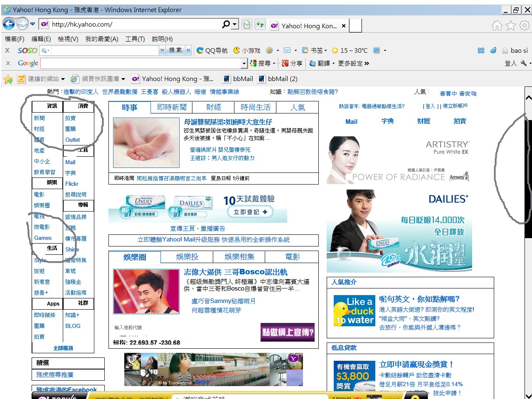Close the SOSO toolbar with its X
The height and width of the screenshot is (399, 532).
[7, 50]
